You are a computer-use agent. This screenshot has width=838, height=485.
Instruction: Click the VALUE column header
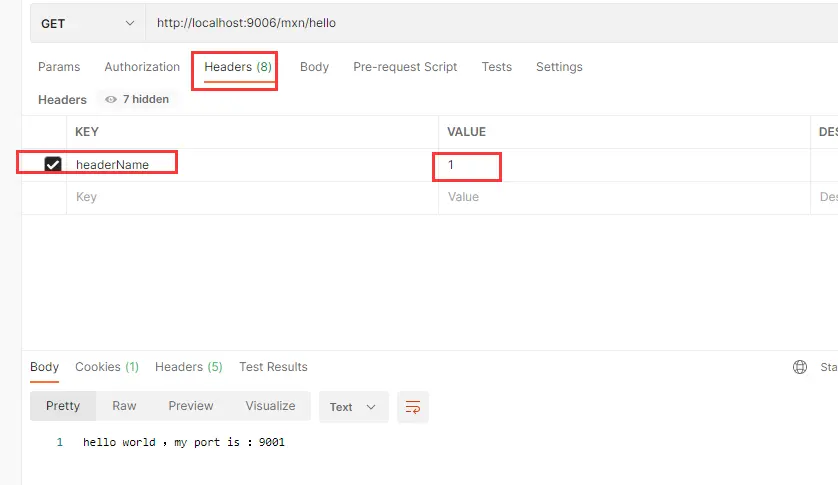tap(466, 132)
